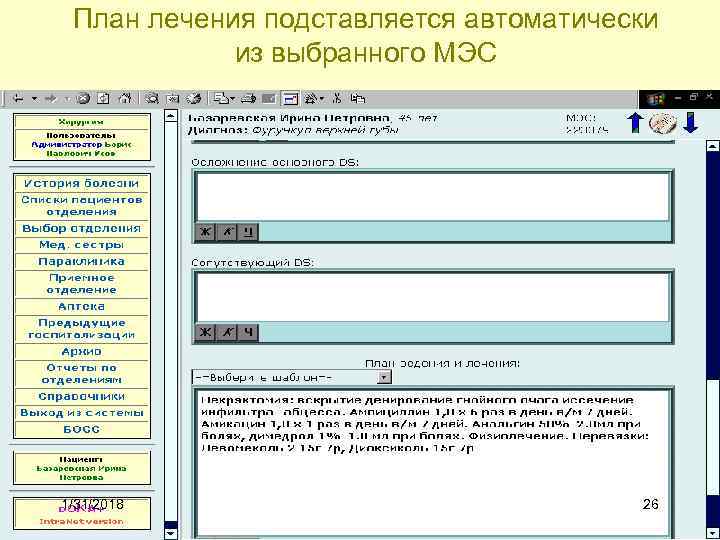Click the МЭС code label

coord(587,124)
